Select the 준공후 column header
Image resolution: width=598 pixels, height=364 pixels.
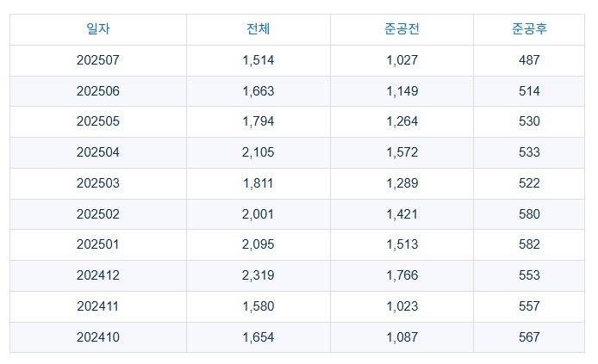click(x=529, y=29)
